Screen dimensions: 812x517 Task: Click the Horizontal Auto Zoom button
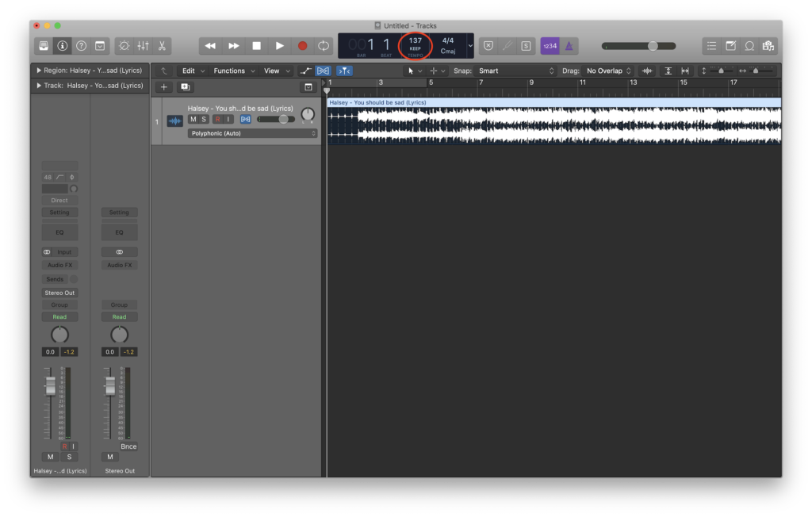tap(685, 71)
